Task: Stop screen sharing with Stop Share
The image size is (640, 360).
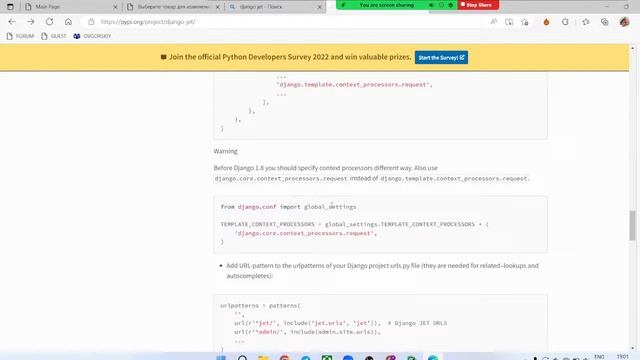Action: 478,5
